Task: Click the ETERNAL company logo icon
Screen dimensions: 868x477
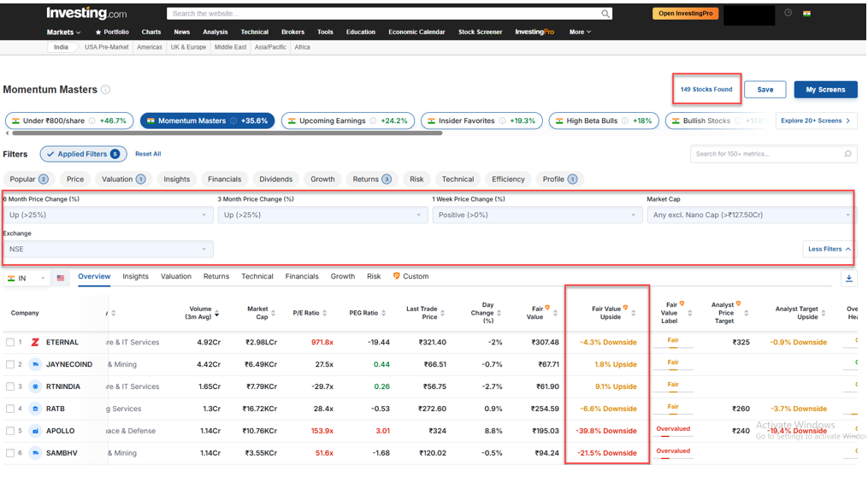Action: 35,343
